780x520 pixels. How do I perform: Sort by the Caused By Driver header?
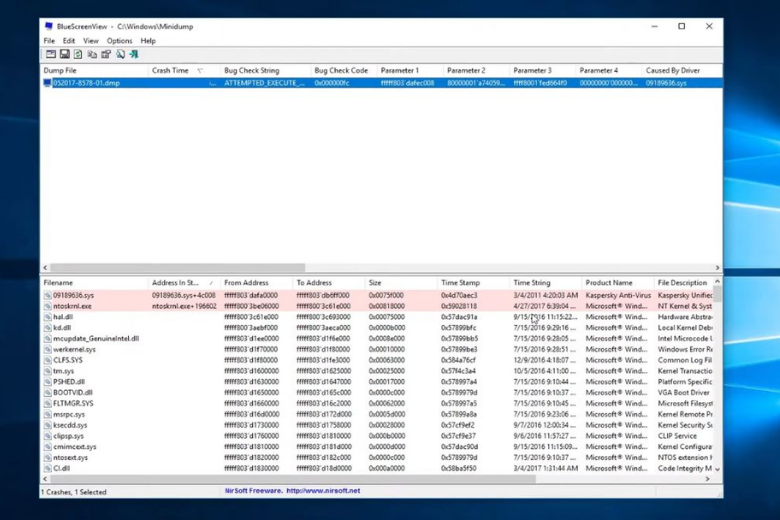click(x=682, y=71)
